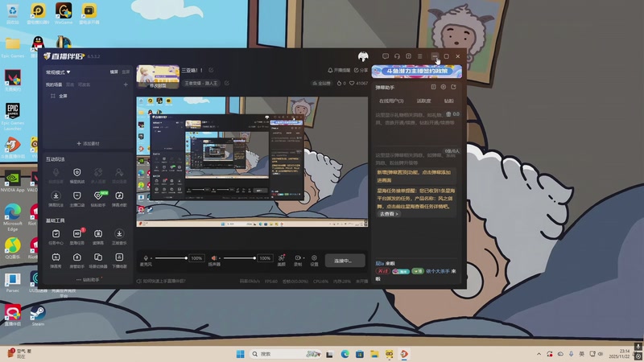This screenshot has height=362, width=644.
Task: Open the 斗鱼潜力主播签约政策 banner
Action: [x=416, y=71]
